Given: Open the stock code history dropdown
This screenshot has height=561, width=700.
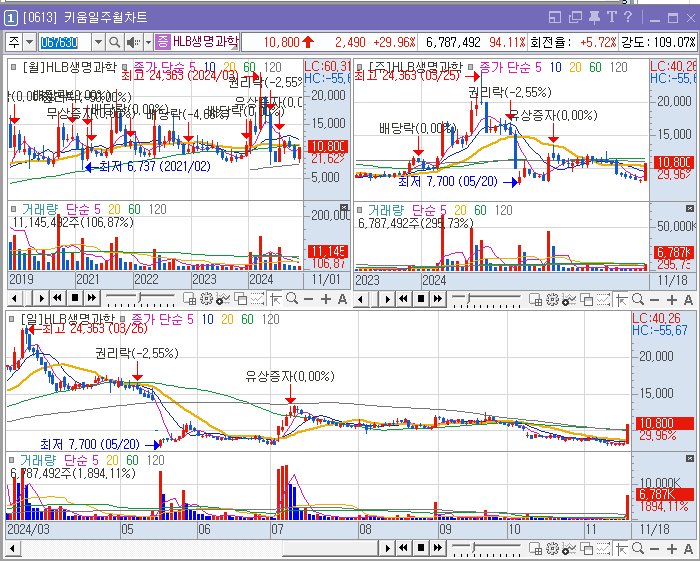Looking at the screenshot, I should point(98,42).
